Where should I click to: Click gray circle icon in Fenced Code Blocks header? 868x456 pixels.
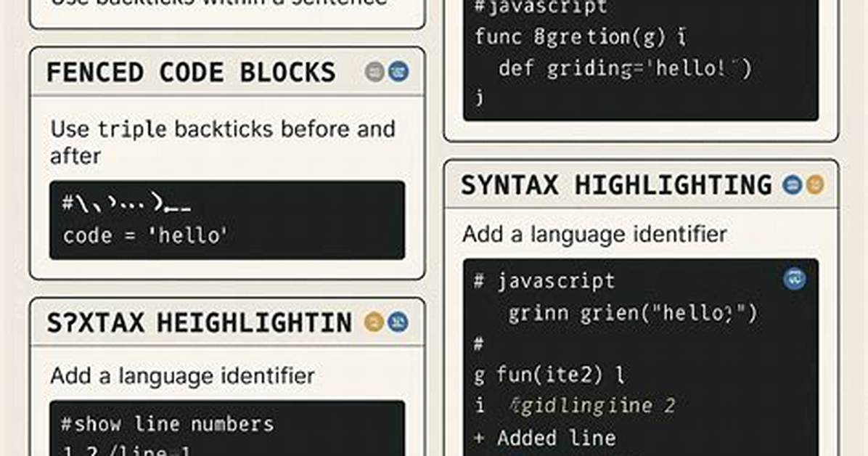click(374, 72)
